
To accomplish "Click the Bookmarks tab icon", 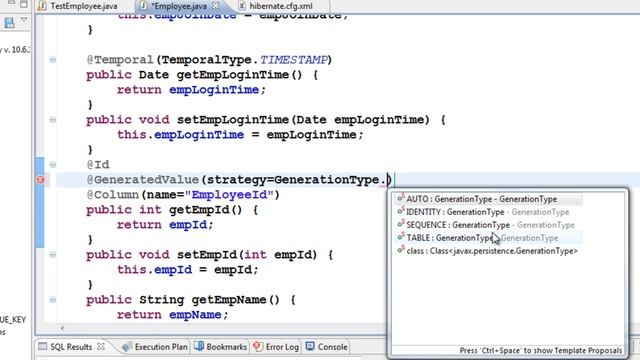I will coord(199,346).
